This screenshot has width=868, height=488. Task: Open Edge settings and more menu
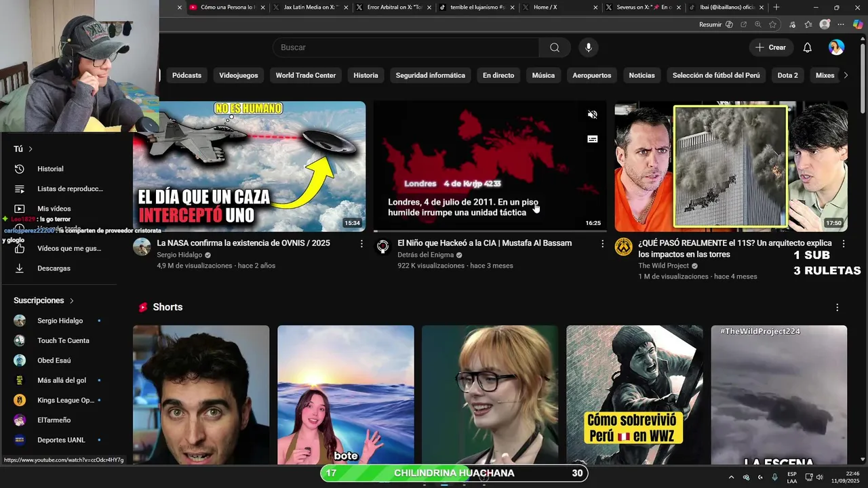point(841,24)
